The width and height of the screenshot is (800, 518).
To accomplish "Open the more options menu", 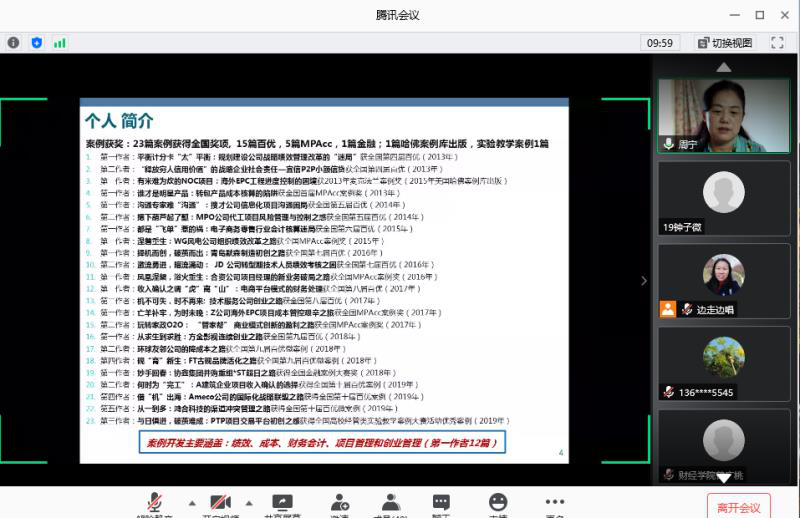I will coord(555,502).
